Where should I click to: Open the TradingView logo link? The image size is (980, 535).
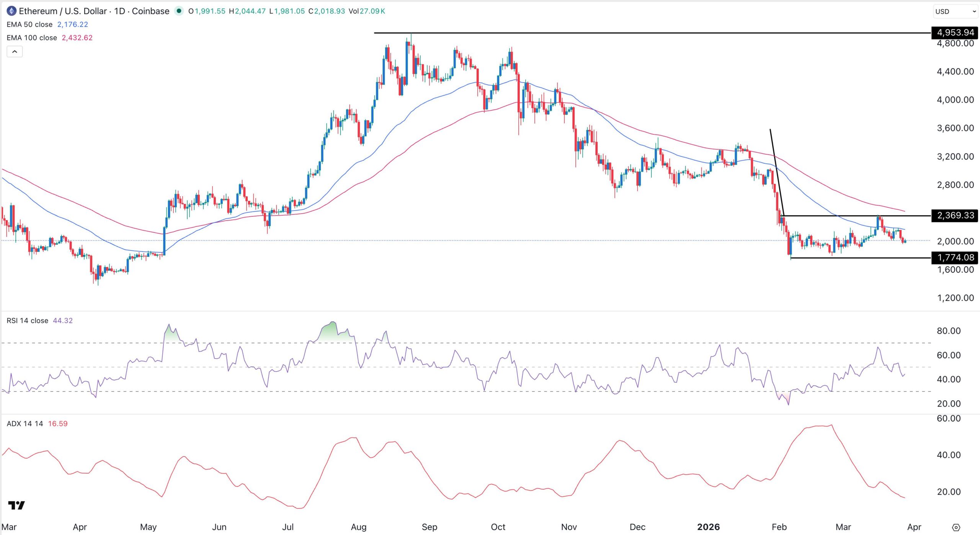click(16, 506)
